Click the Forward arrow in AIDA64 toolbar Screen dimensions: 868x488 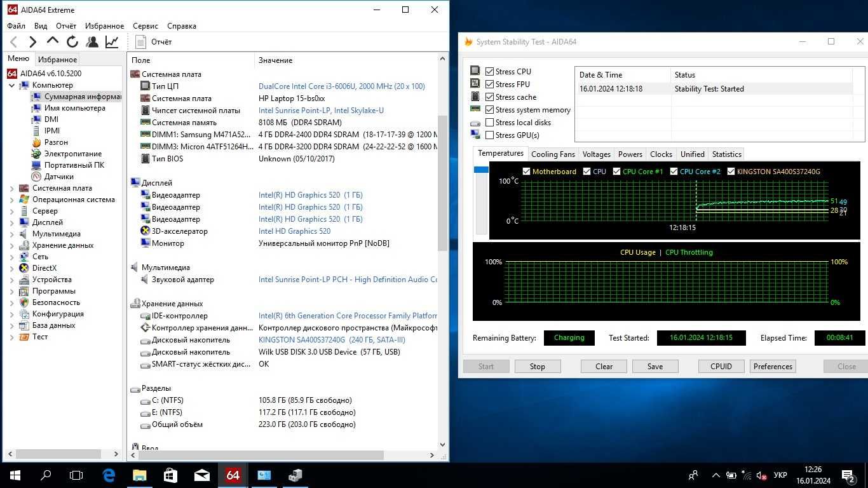[x=33, y=42]
